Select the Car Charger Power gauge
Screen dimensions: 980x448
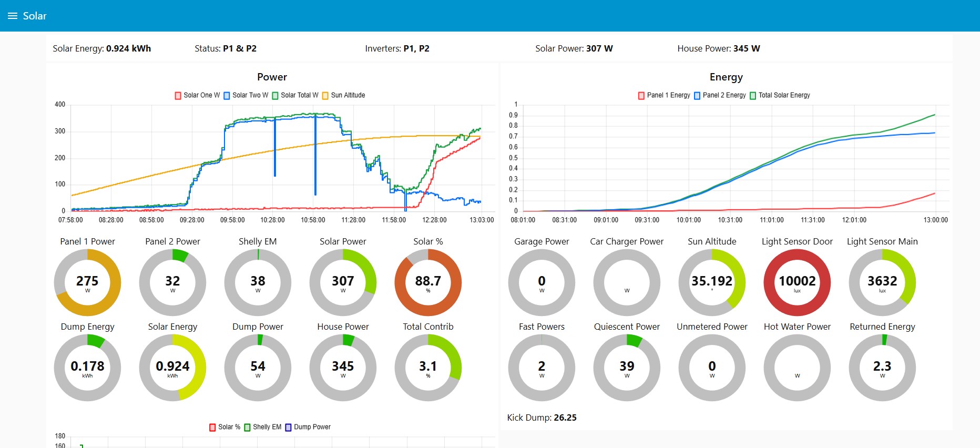[x=627, y=282]
